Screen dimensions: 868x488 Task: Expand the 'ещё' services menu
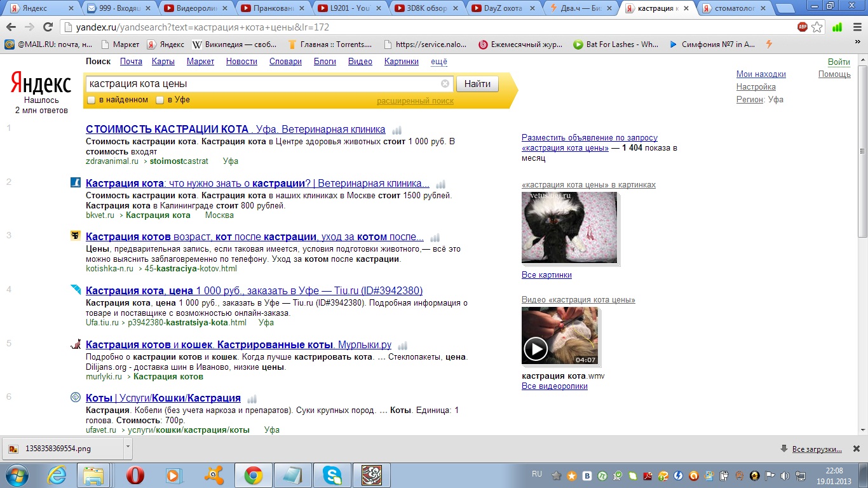click(439, 62)
